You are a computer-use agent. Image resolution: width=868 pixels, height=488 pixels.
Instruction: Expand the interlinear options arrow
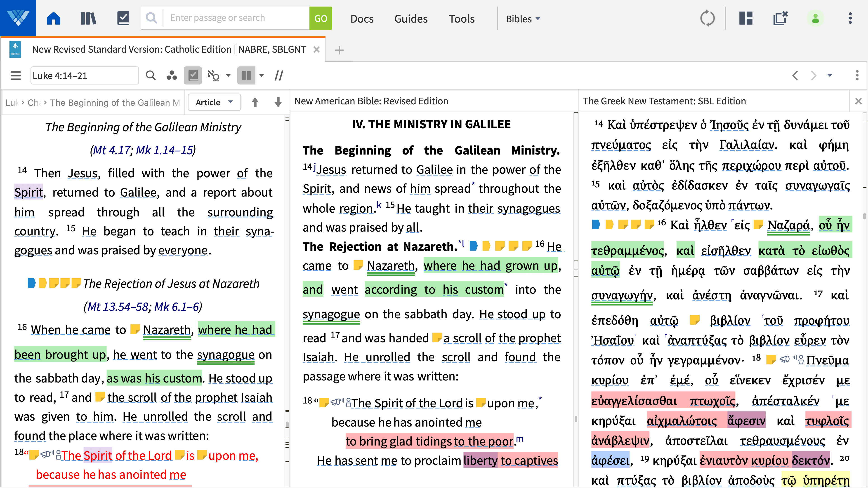pyautogui.click(x=228, y=75)
